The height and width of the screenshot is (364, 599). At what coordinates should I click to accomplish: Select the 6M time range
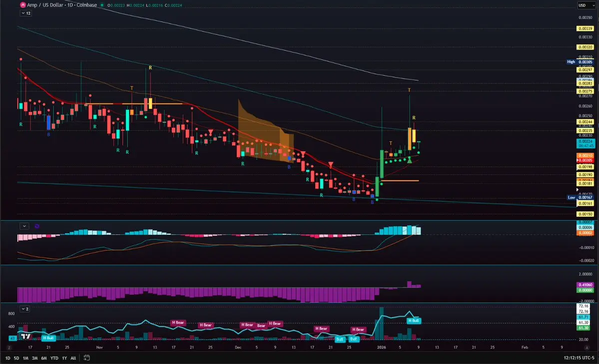pos(44,358)
